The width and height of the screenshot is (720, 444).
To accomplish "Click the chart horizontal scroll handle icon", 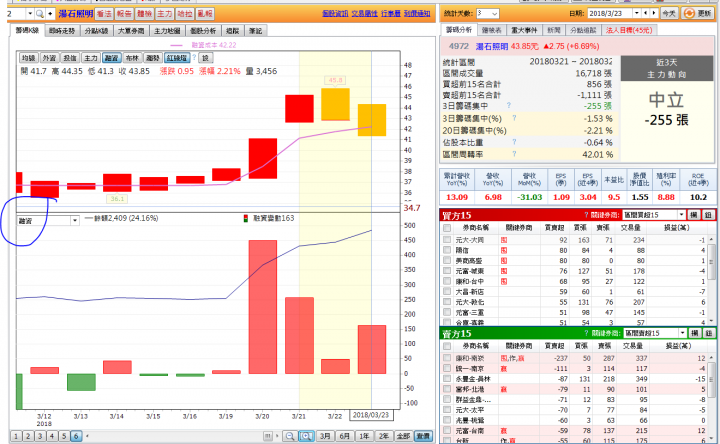I will coord(268,436).
